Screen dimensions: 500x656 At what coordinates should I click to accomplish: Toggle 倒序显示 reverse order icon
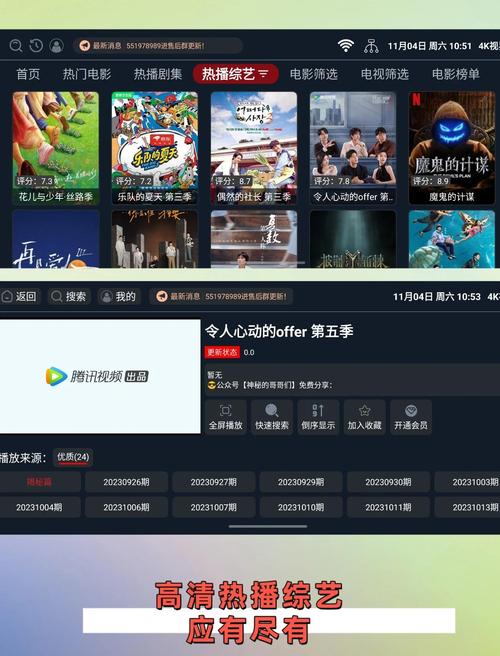coord(318,410)
